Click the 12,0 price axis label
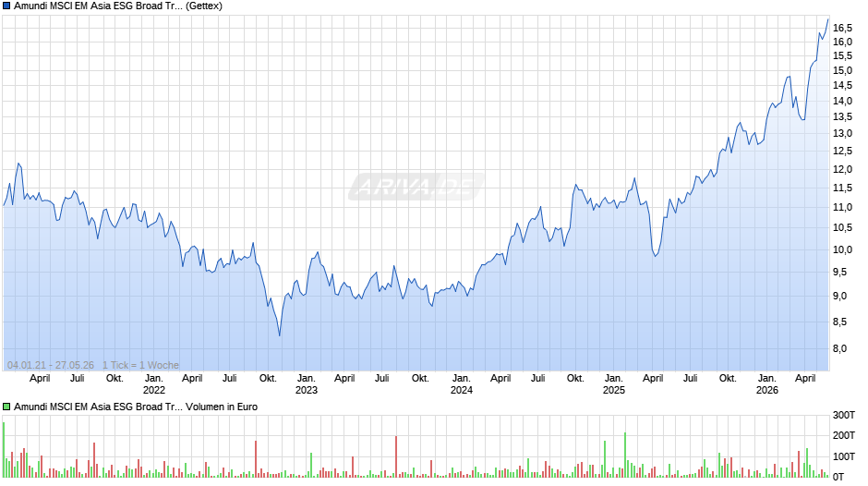The height and width of the screenshot is (486, 868). pos(842,169)
